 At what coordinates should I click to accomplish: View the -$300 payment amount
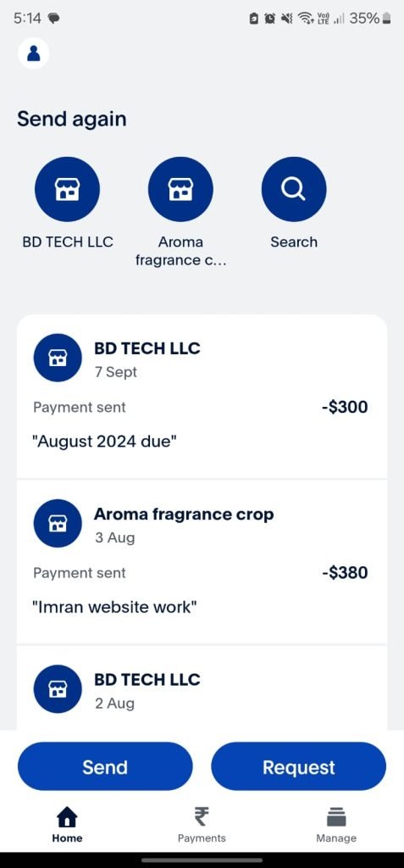(x=345, y=408)
